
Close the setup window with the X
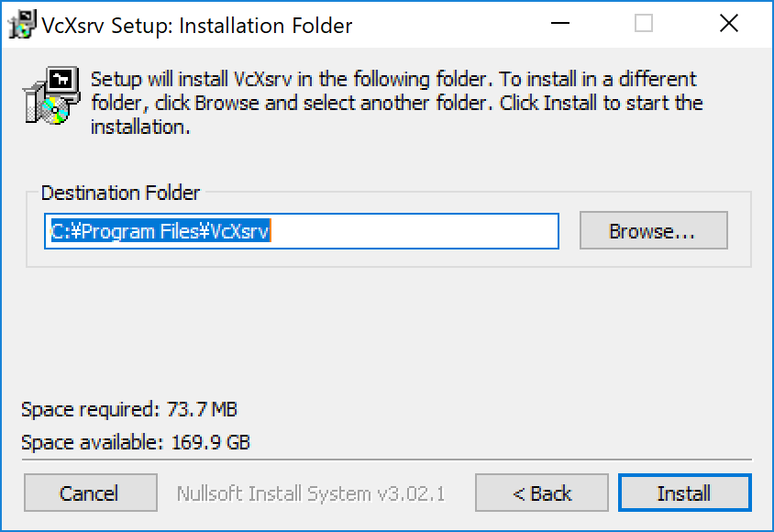point(729,24)
